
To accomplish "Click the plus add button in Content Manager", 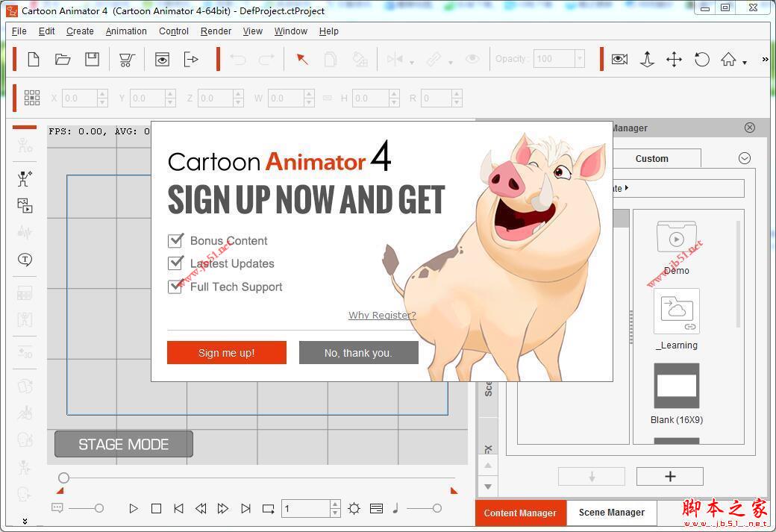I will pyautogui.click(x=669, y=476).
